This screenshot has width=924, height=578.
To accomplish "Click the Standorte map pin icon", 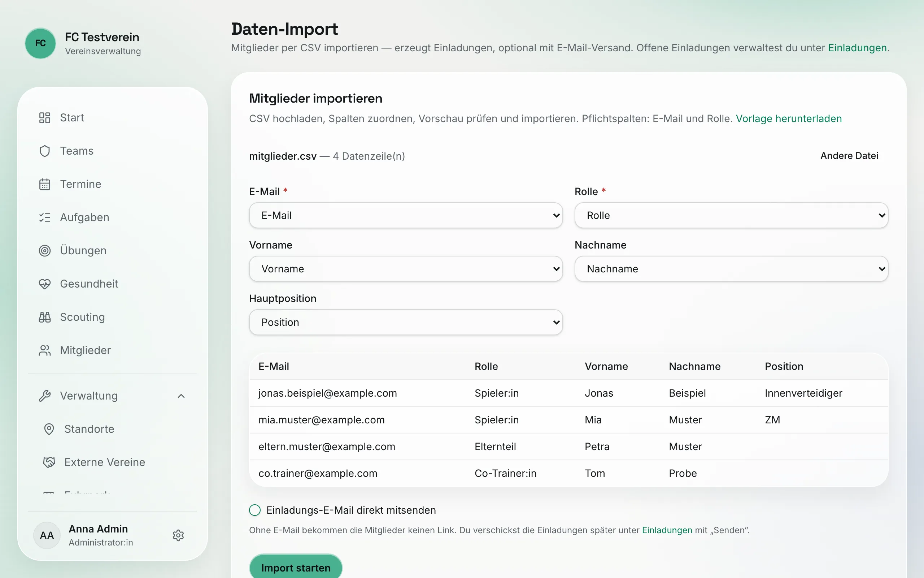I will (x=49, y=429).
